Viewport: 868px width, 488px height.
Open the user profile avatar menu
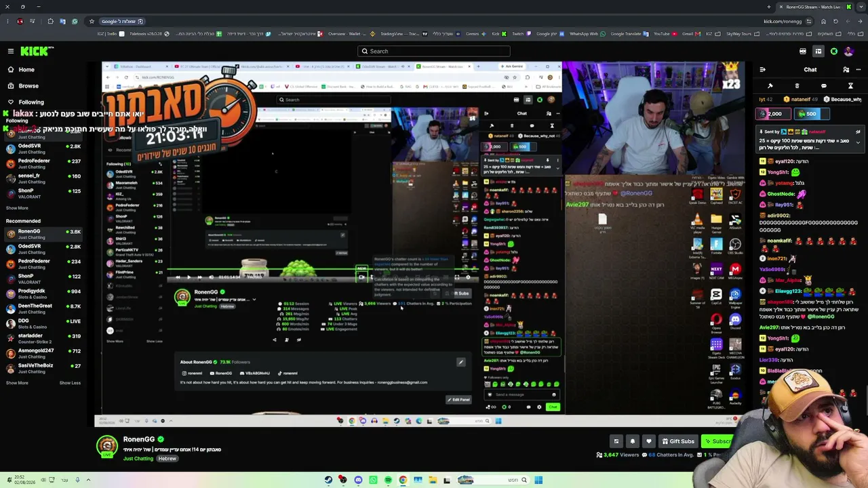pyautogui.click(x=850, y=52)
